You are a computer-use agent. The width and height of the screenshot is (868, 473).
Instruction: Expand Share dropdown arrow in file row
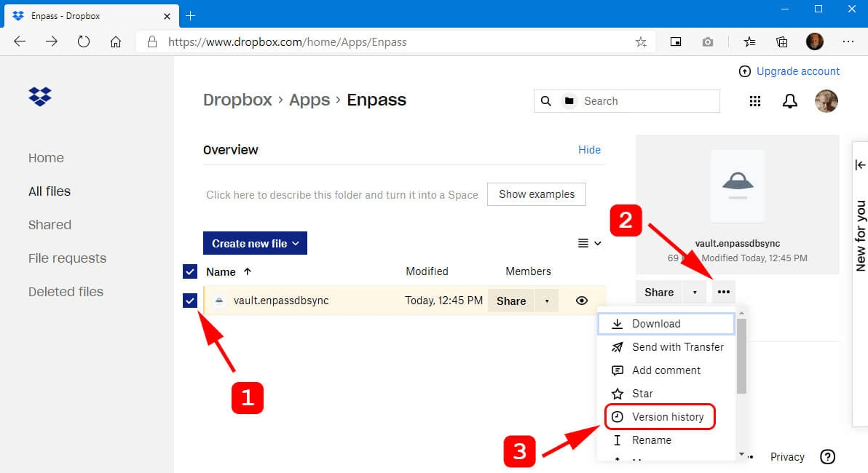(547, 301)
